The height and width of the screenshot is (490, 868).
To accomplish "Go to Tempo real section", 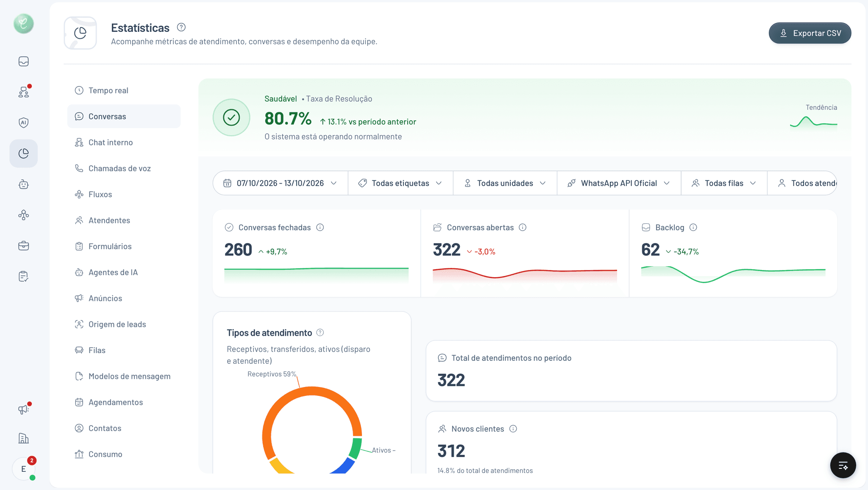I will pos(124,90).
